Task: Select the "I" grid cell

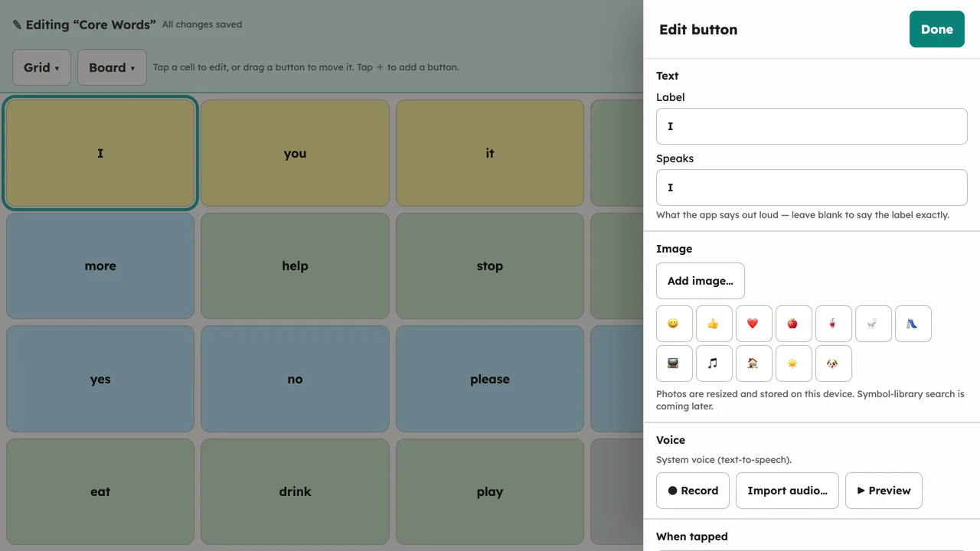Action: point(100,153)
